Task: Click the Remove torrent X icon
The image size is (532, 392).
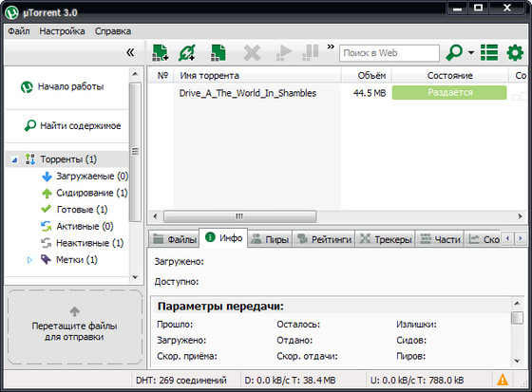Action: pyautogui.click(x=252, y=53)
